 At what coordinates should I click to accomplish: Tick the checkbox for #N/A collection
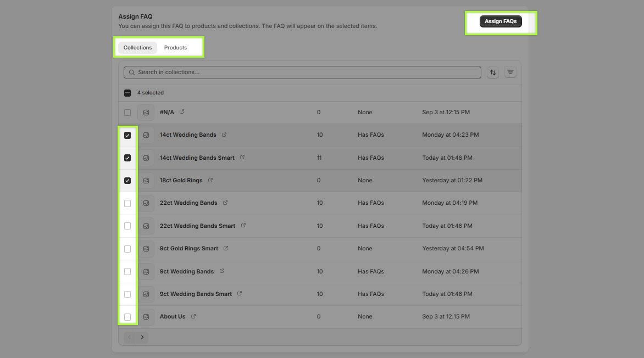(127, 113)
